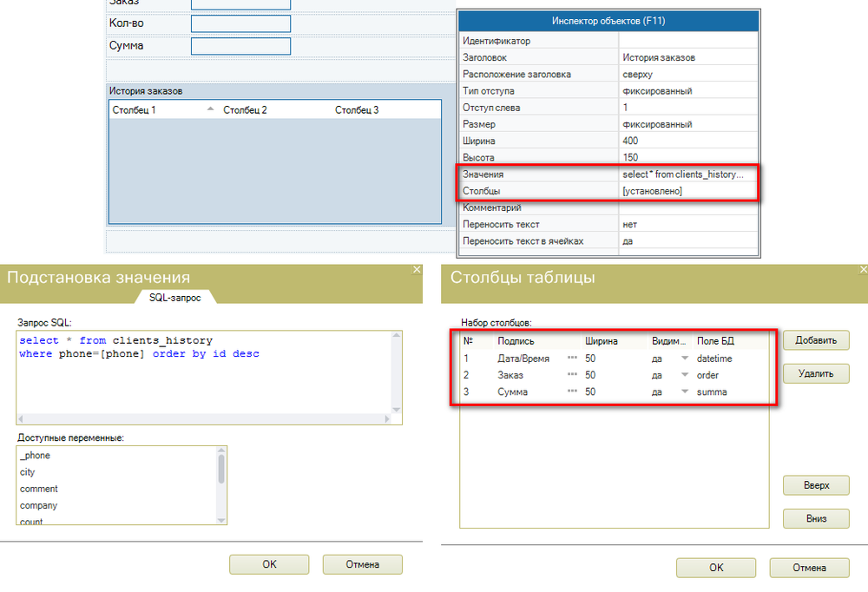Click the ellipsis next to Сумма caption
The image size is (868, 592).
(572, 392)
